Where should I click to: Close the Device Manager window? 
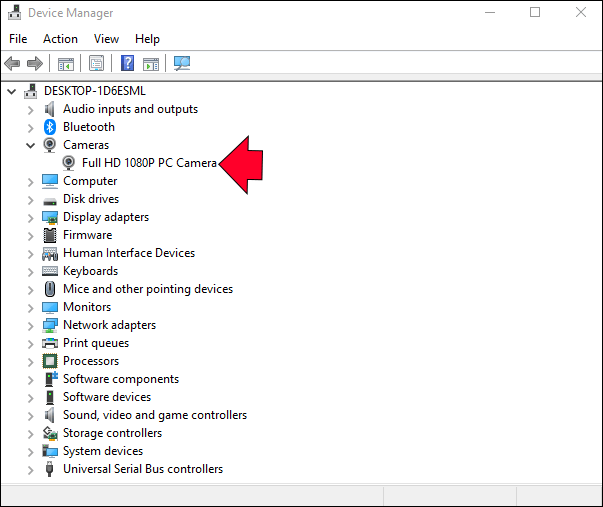click(x=581, y=12)
